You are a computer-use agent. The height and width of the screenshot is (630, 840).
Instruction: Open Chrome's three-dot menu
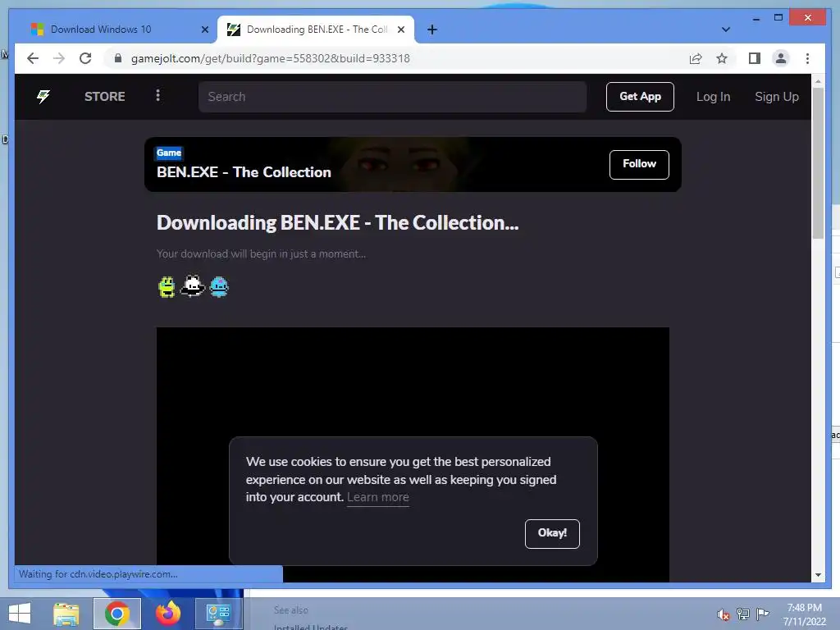pos(807,58)
